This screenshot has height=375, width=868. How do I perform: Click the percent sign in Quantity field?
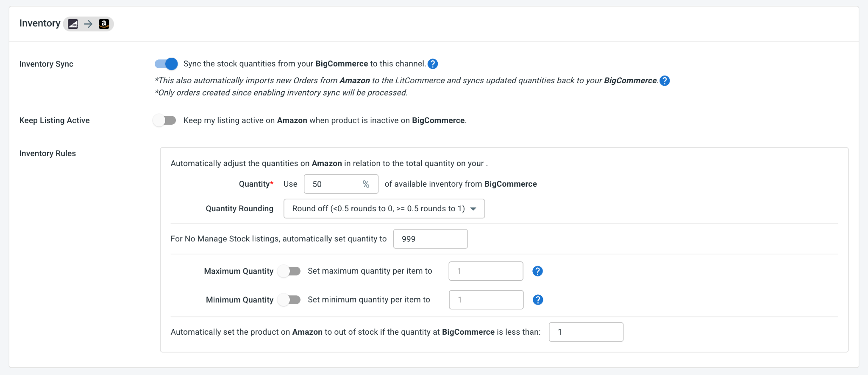(366, 184)
